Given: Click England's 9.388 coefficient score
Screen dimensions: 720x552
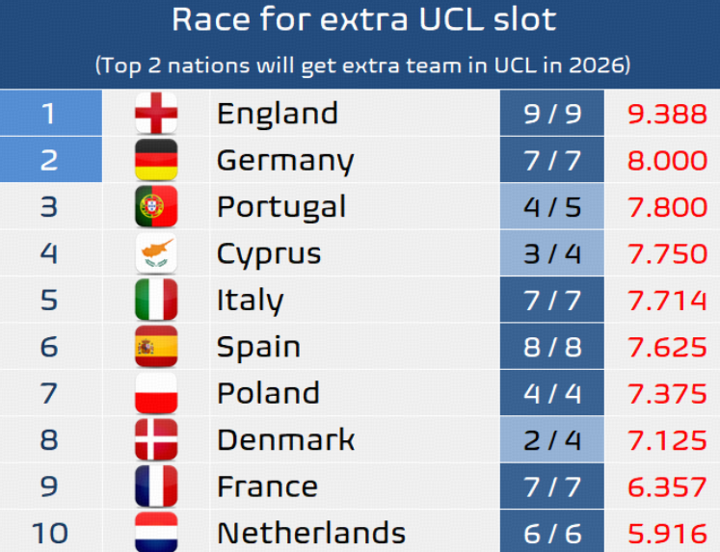Looking at the screenshot, I should (667, 114).
